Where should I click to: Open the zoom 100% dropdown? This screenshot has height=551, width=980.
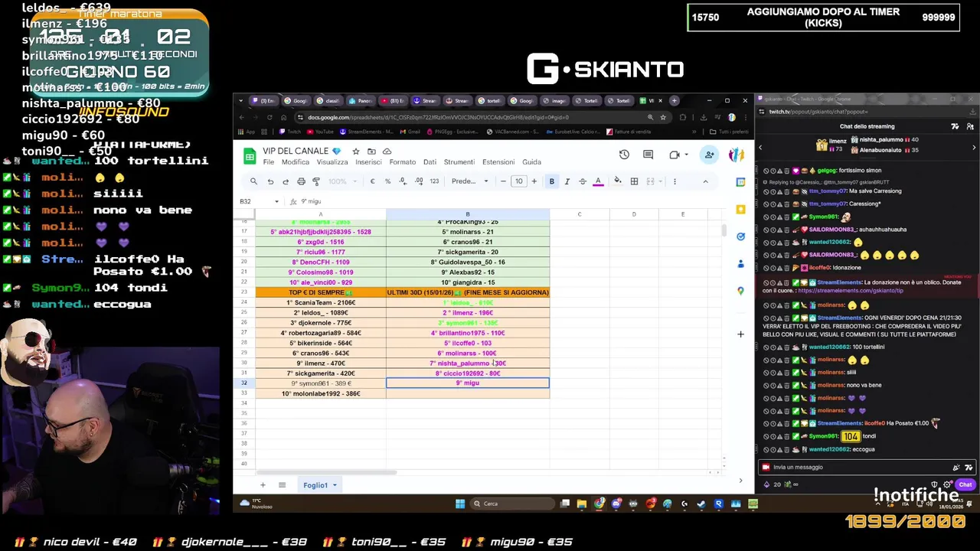pyautogui.click(x=341, y=181)
